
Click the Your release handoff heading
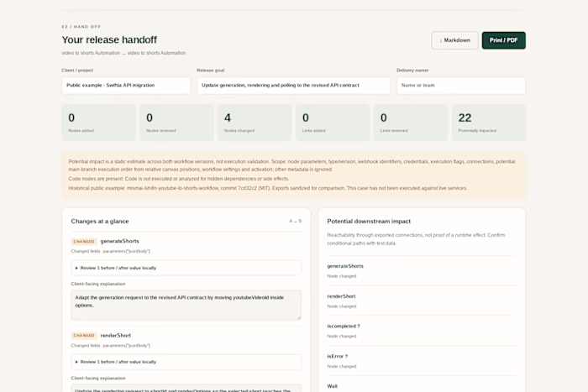(109, 39)
